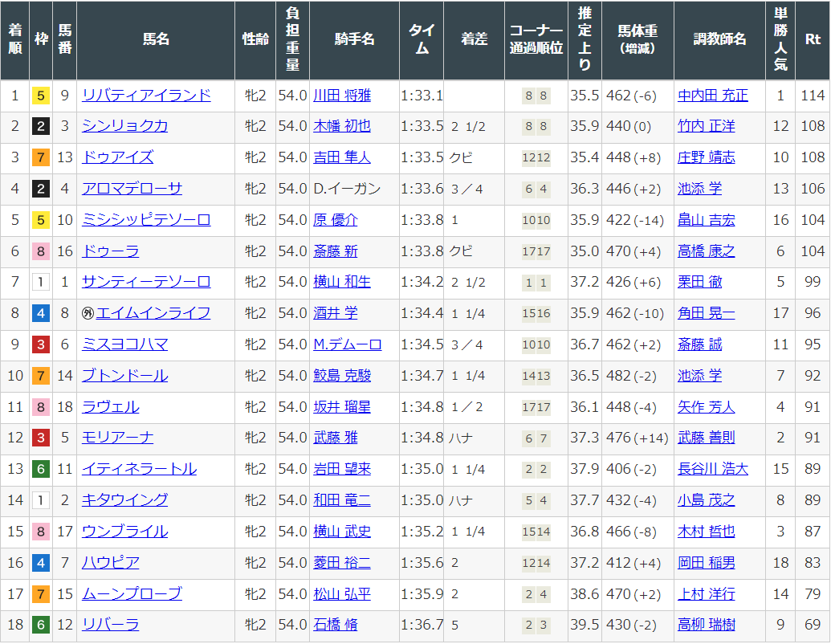Image resolution: width=831 pixels, height=644 pixels.
Task: Open horse link ラヴェル
Action: click(x=110, y=407)
